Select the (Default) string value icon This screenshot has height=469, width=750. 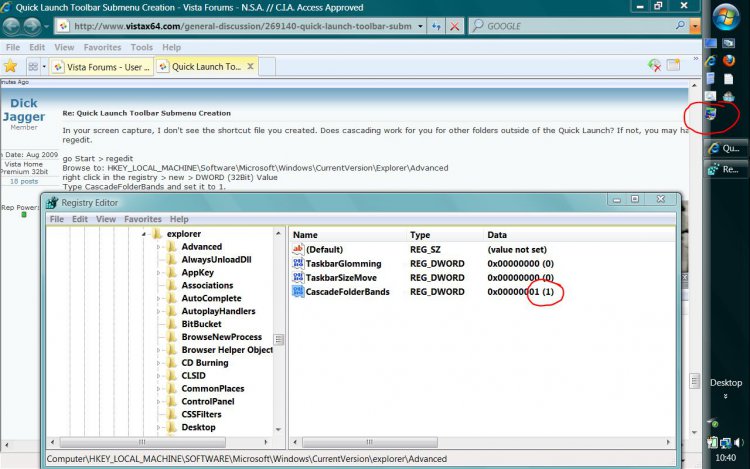(297, 248)
